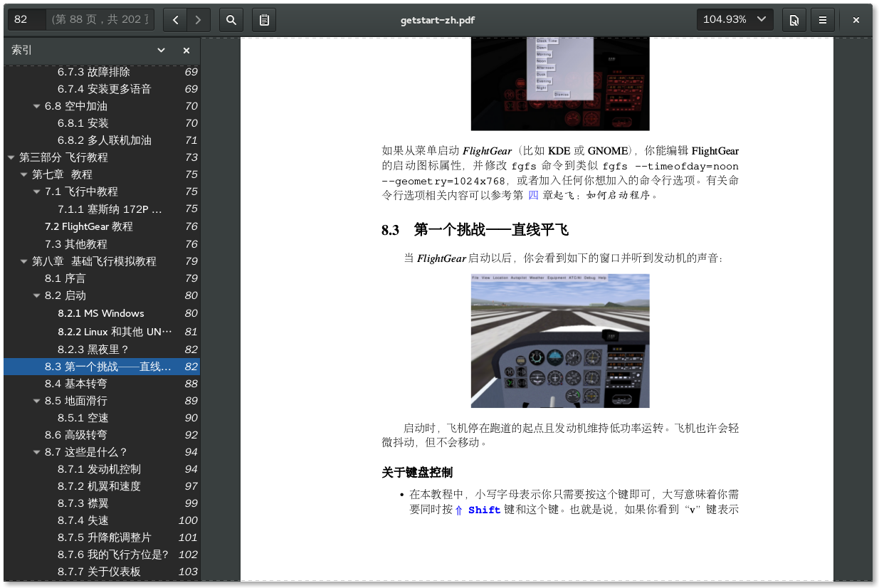Close the index sidebar with X
Viewport: 879px width, 588px height.
coord(186,51)
